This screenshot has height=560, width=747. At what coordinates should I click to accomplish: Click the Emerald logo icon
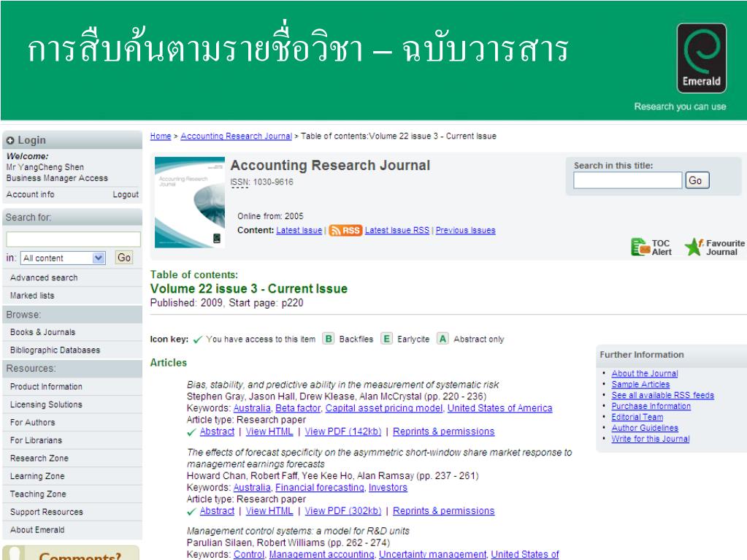(701, 58)
